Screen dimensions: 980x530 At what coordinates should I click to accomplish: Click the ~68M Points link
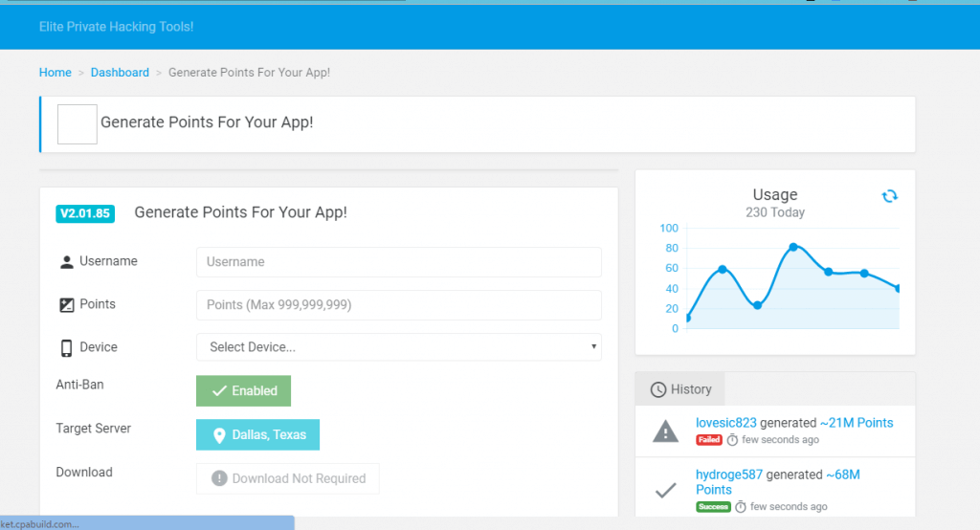777,482
